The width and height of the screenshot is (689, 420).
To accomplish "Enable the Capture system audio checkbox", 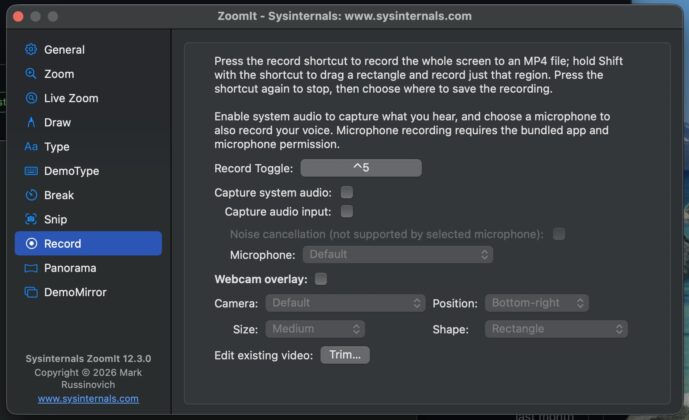I will (x=347, y=192).
